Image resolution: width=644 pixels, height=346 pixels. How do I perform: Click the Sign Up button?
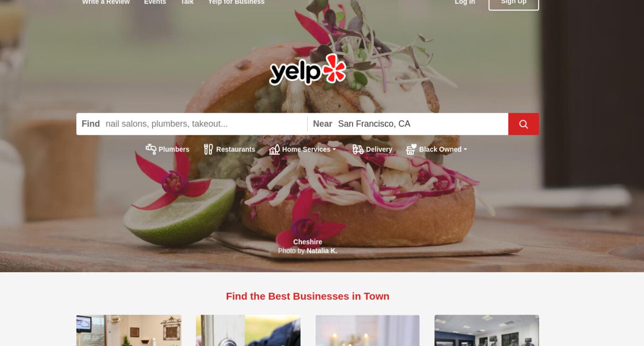514,3
